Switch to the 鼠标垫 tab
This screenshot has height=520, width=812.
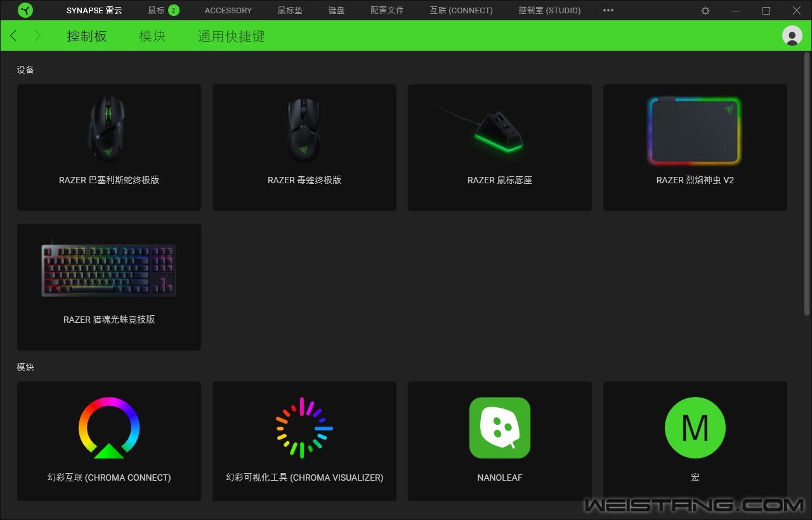(290, 10)
